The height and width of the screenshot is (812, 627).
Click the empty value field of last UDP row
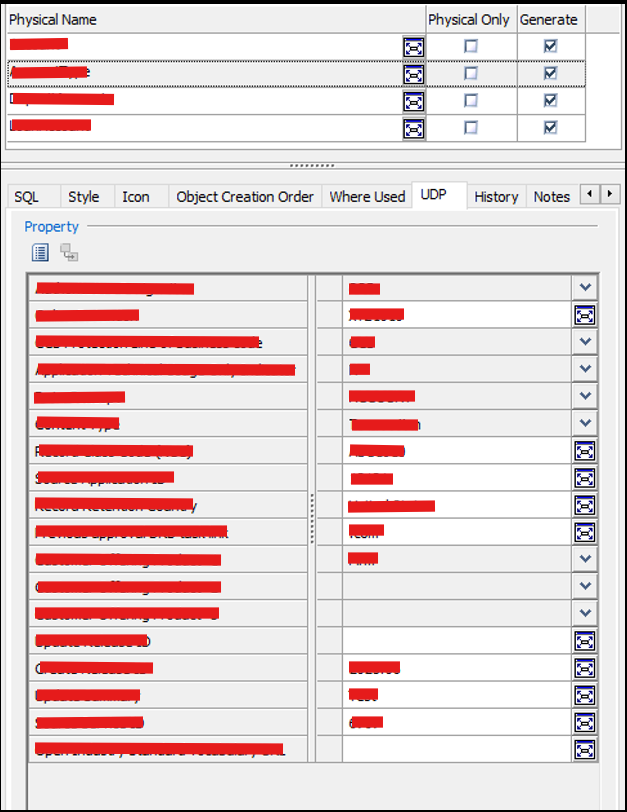(x=457, y=749)
